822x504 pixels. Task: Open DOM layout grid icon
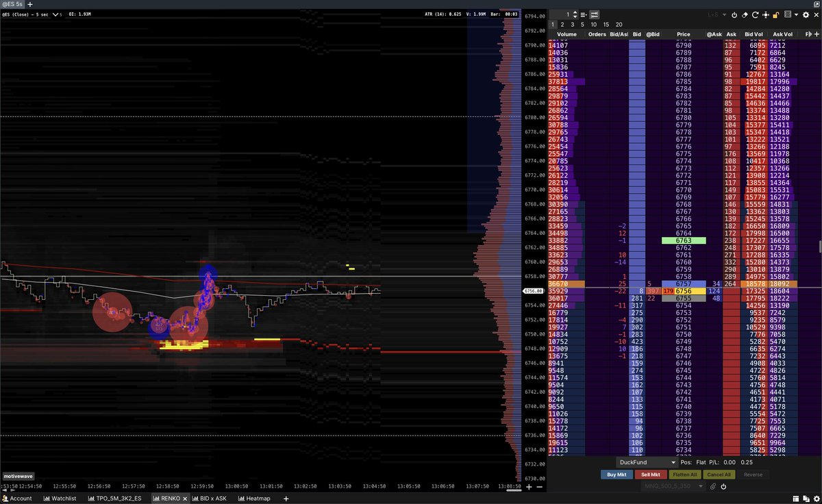click(x=787, y=14)
